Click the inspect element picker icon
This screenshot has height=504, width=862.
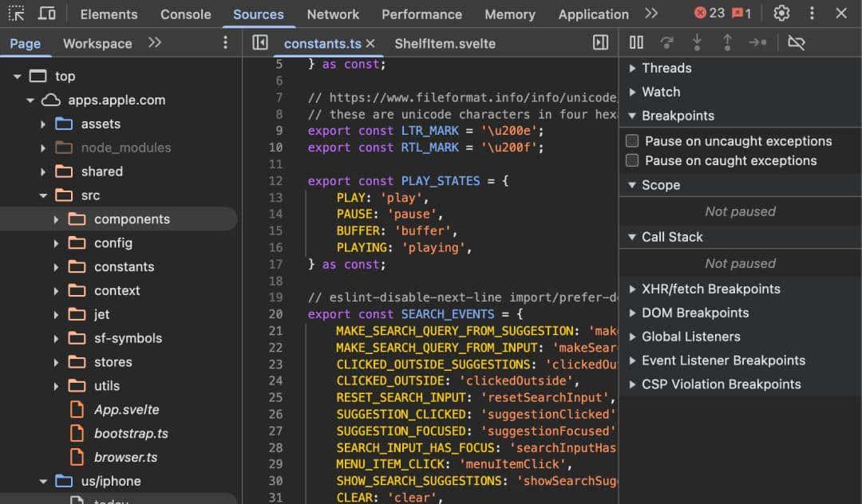pos(17,14)
